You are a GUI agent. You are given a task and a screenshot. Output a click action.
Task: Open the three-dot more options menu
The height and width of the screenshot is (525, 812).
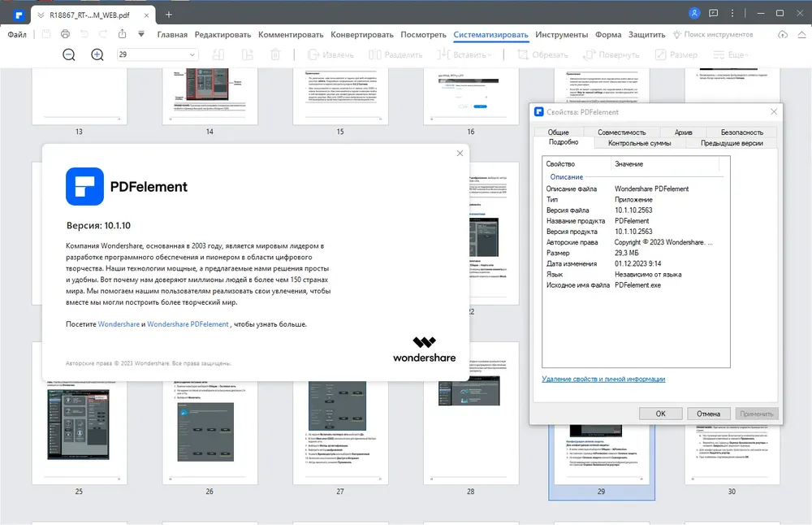coord(732,14)
